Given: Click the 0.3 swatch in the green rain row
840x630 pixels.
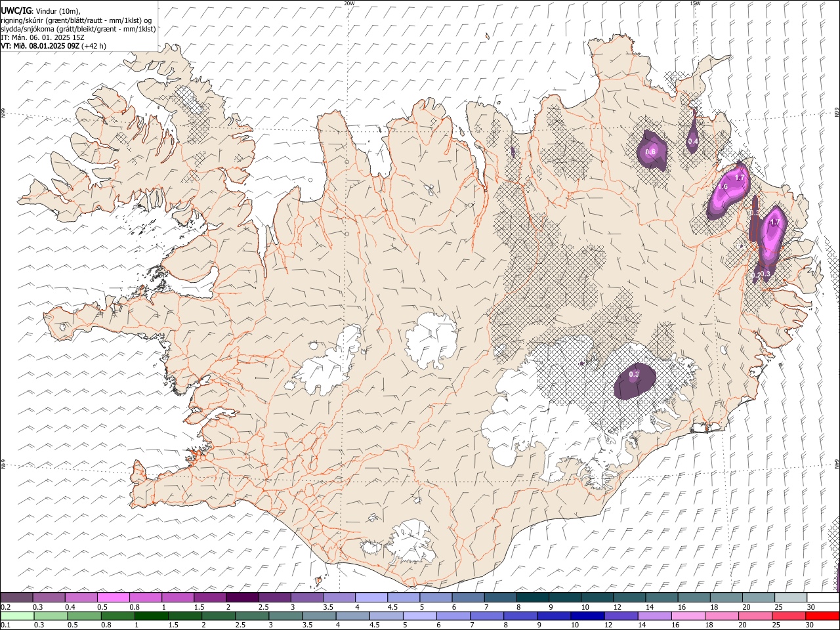Looking at the screenshot, I should coord(51,616).
